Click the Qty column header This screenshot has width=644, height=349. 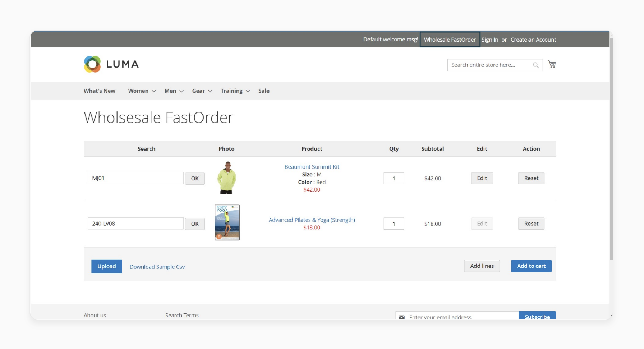click(394, 149)
